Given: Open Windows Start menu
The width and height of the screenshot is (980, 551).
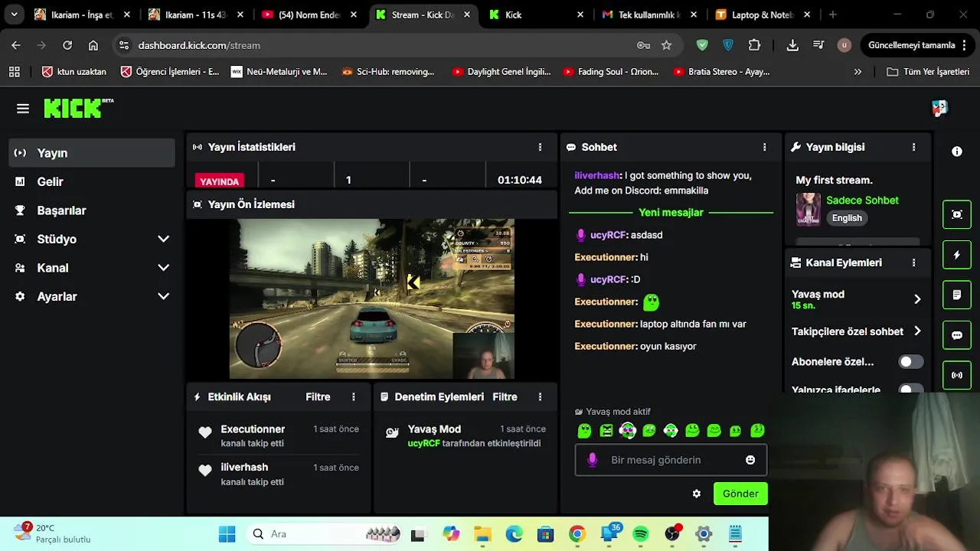Looking at the screenshot, I should tap(227, 534).
